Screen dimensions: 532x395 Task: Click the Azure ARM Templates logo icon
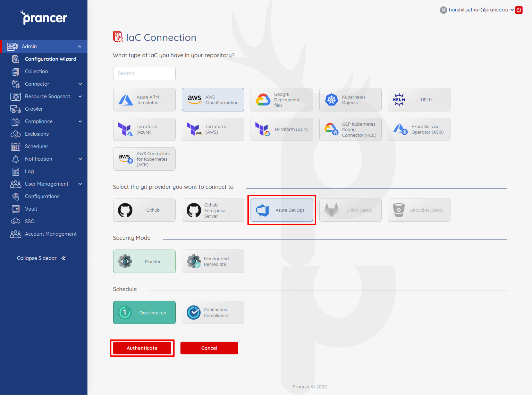coord(126,100)
